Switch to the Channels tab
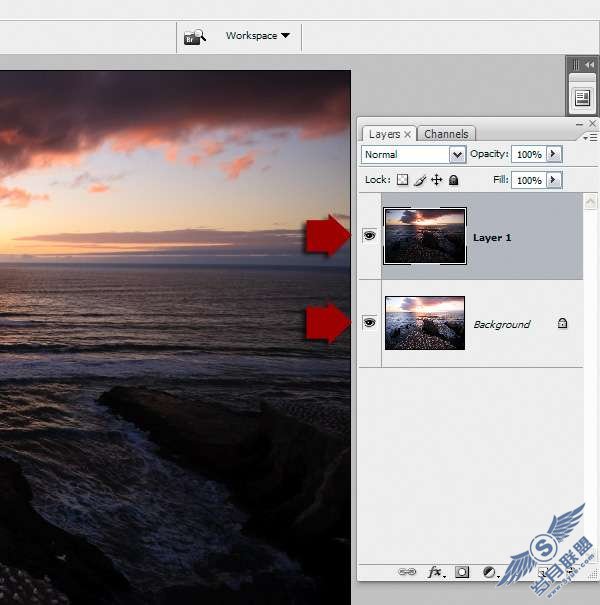This screenshot has width=600, height=605. click(446, 134)
